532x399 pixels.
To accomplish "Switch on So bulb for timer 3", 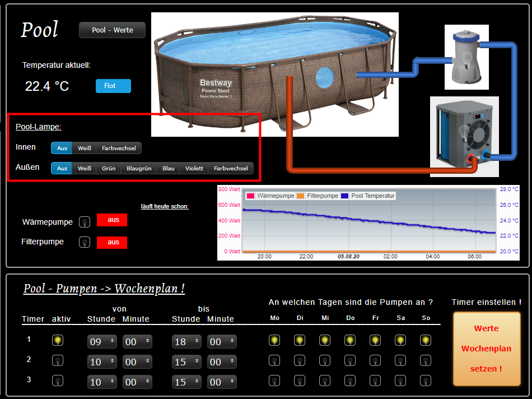I will 426,381.
